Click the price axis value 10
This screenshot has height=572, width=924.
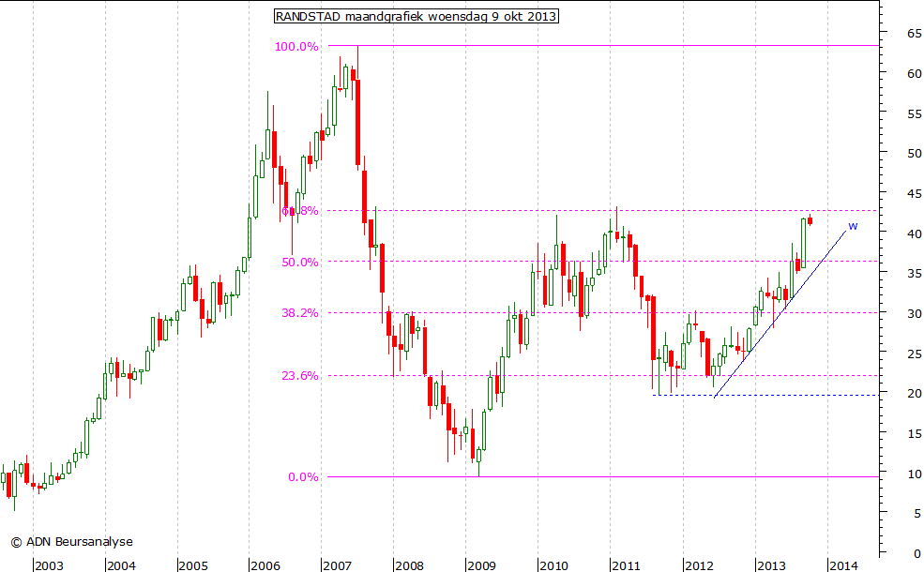(x=914, y=474)
